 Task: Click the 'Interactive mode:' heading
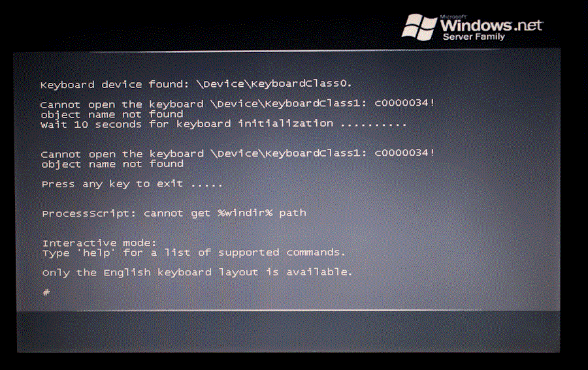point(99,243)
